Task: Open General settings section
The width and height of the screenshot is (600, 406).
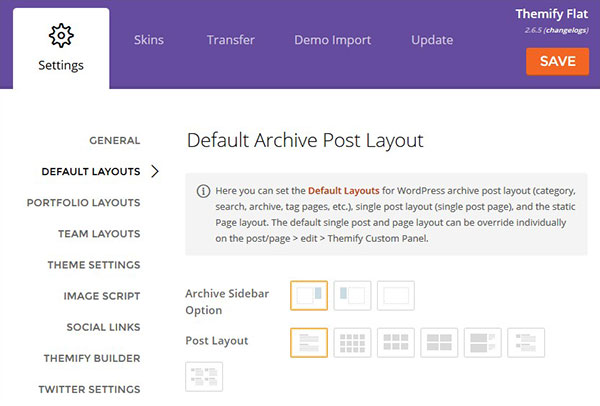Action: click(115, 140)
